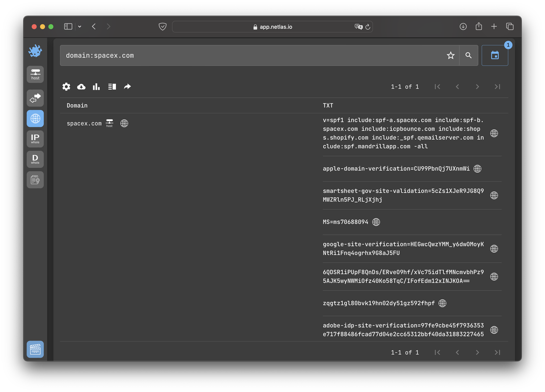Click in the domain search input field
The width and height of the screenshot is (545, 392).
[245, 55]
